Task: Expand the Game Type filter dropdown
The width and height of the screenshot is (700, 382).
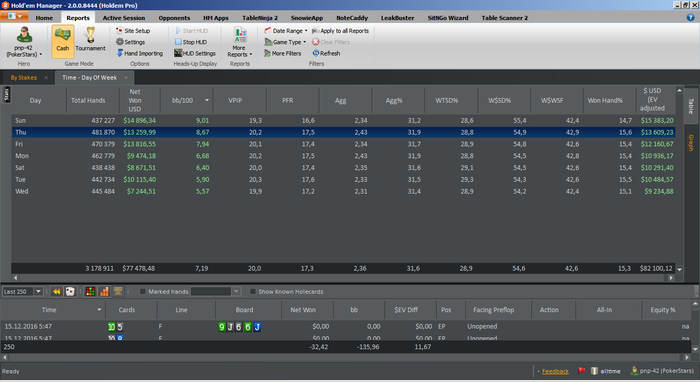Action: click(x=285, y=42)
